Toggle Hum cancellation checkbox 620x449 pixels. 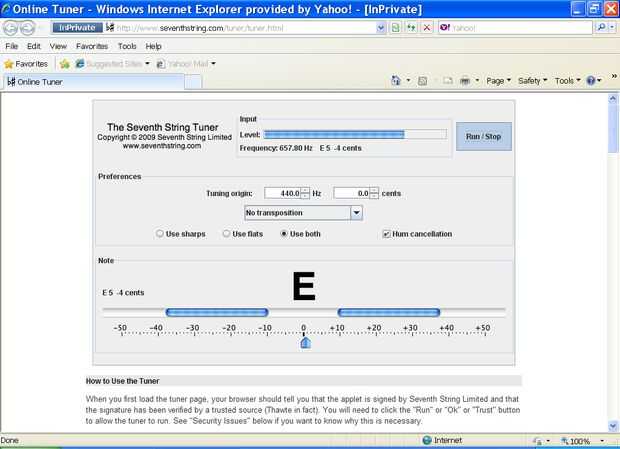pos(386,234)
